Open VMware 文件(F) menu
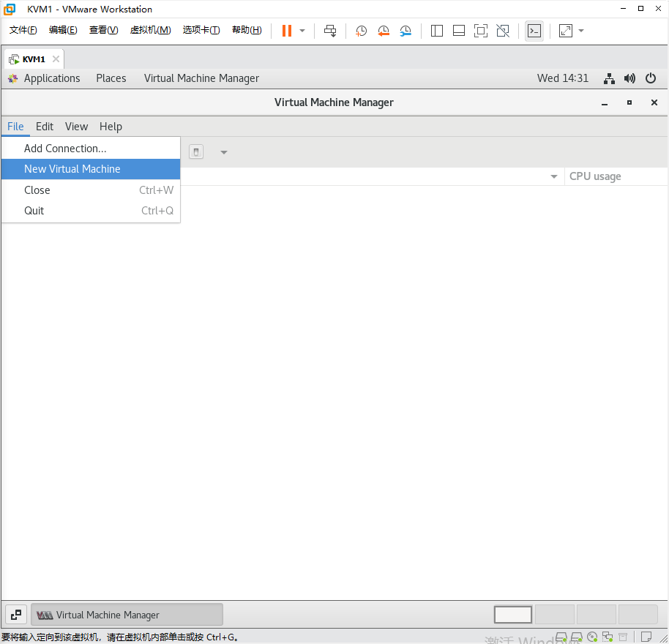Screen dimensions: 669x644 pos(23,30)
